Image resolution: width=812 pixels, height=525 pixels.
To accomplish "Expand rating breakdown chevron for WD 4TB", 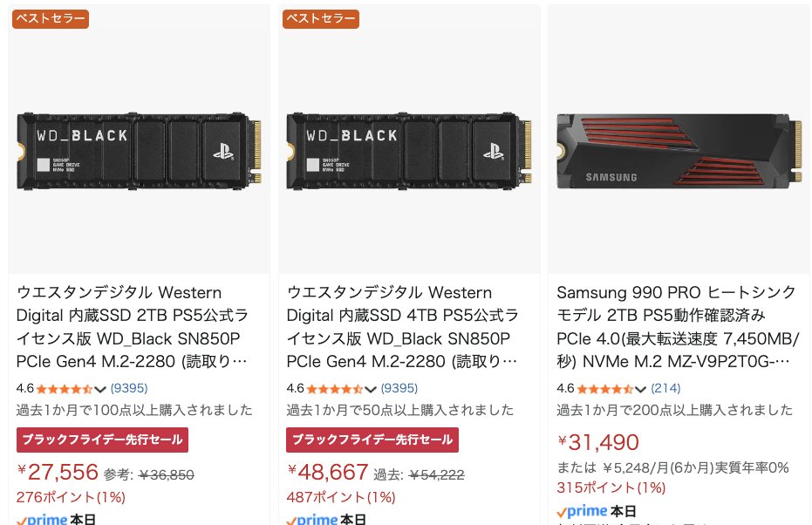I will (x=371, y=389).
